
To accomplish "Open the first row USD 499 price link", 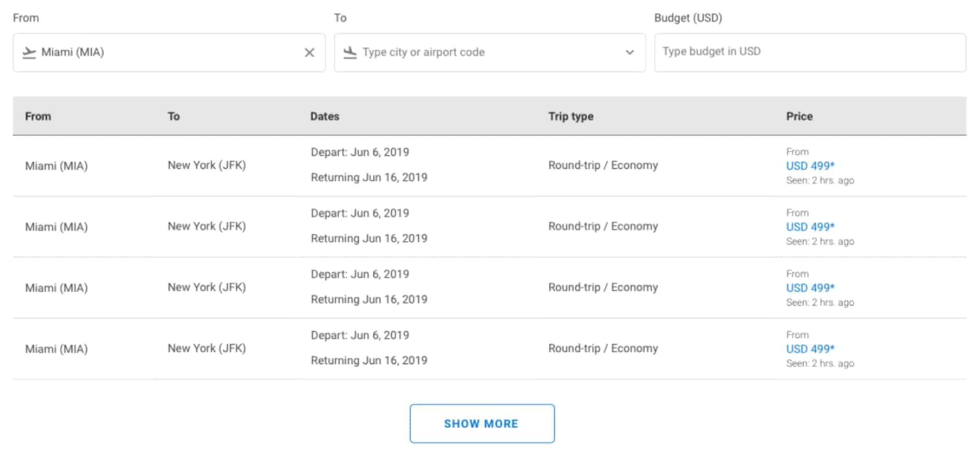I will click(x=810, y=166).
